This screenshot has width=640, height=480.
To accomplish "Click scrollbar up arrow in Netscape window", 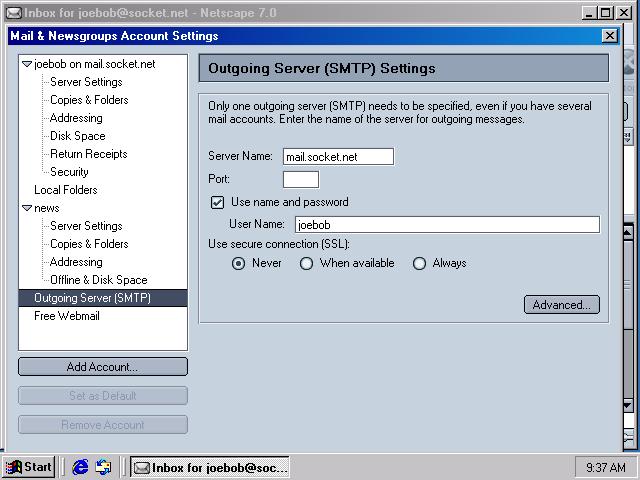I will point(628,232).
